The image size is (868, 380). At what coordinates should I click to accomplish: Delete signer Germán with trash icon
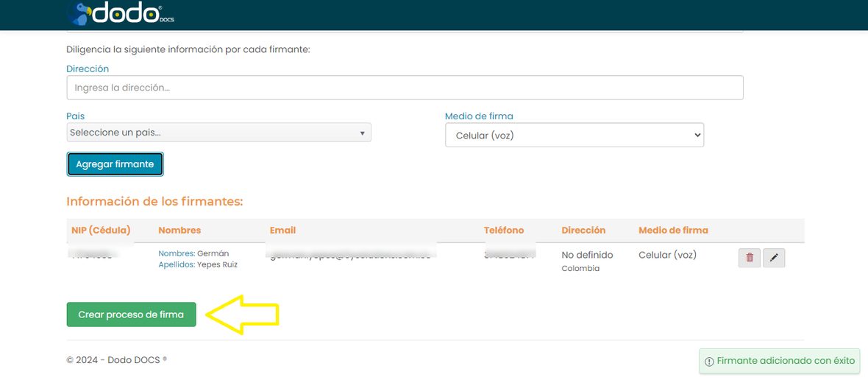point(750,258)
